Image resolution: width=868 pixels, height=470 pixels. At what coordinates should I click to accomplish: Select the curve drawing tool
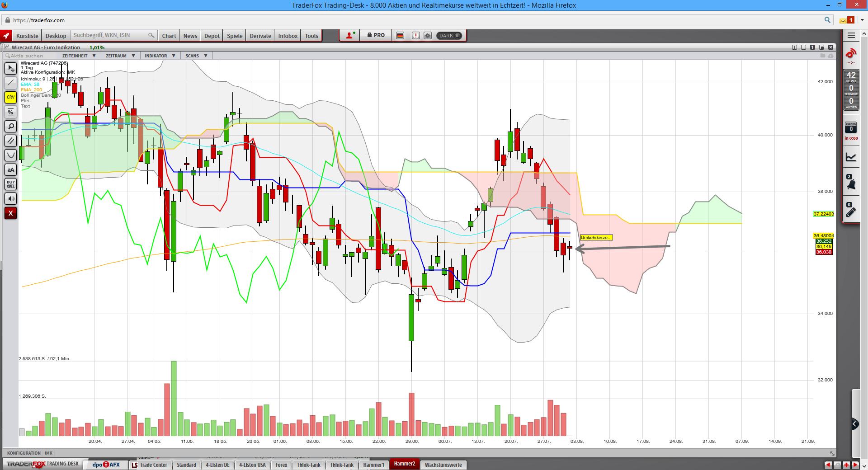(11, 155)
